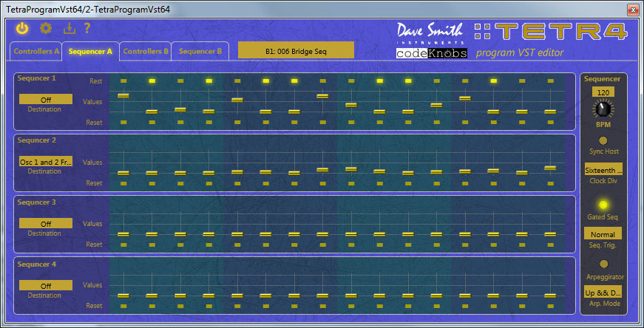Toggle Reset on Sequencer 2 step 1

point(123,183)
